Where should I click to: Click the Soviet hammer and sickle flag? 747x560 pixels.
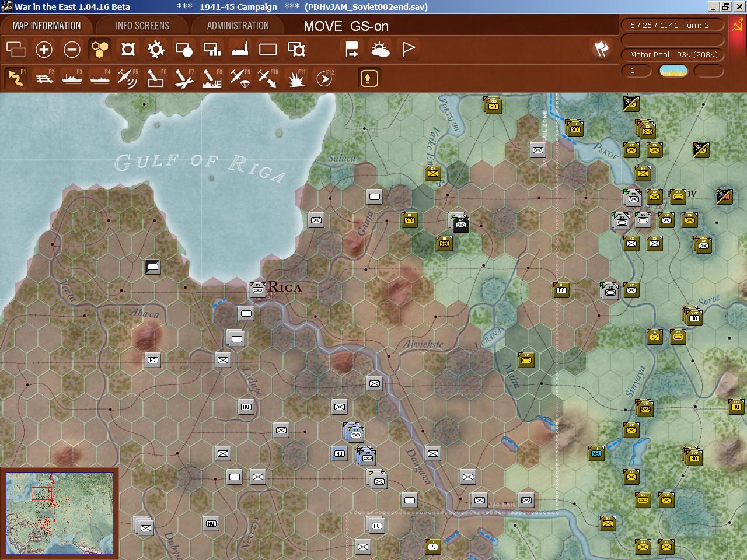pyautogui.click(x=737, y=25)
